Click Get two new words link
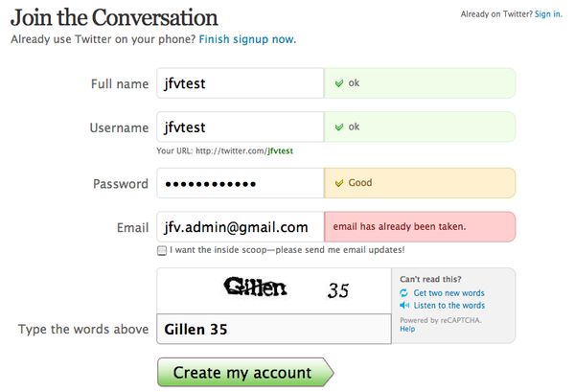 448,293
